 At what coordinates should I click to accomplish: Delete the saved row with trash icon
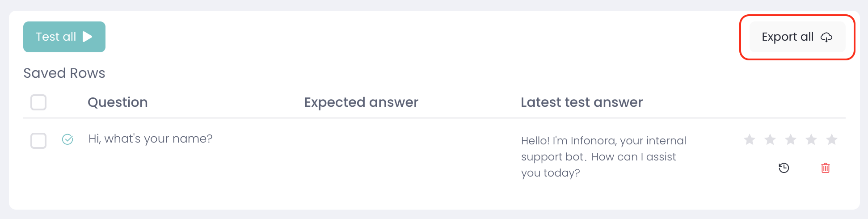[x=826, y=168]
